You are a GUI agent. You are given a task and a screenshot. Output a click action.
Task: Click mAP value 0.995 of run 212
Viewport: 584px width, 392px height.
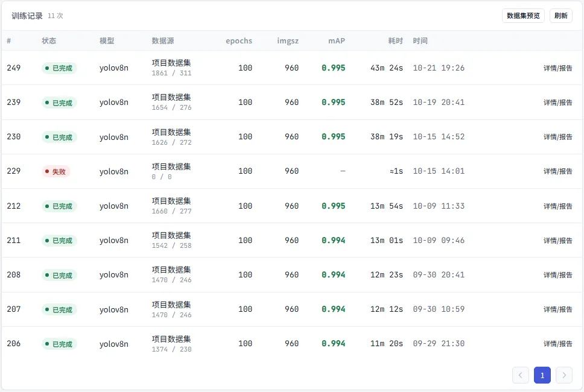334,206
